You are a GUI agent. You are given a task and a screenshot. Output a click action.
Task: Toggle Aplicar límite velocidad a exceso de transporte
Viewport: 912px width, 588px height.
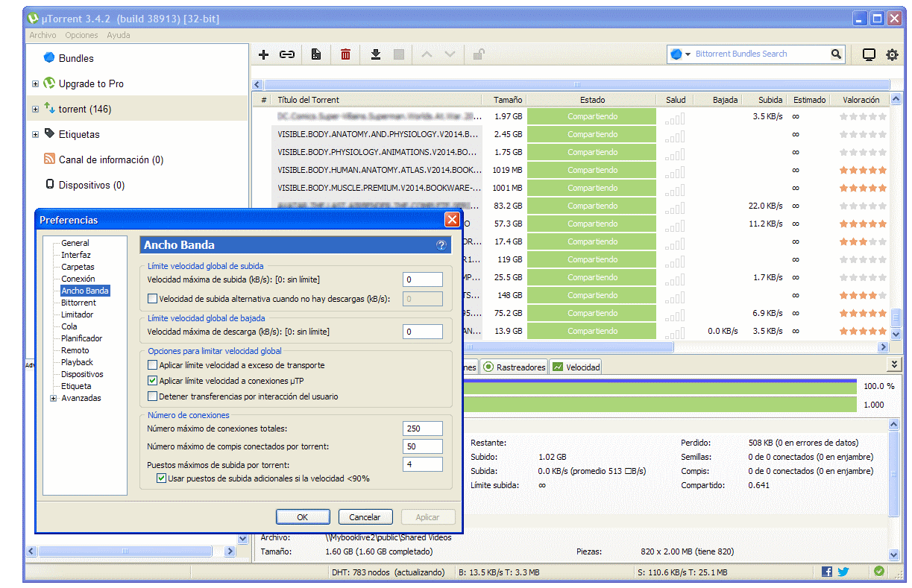pyautogui.click(x=153, y=365)
